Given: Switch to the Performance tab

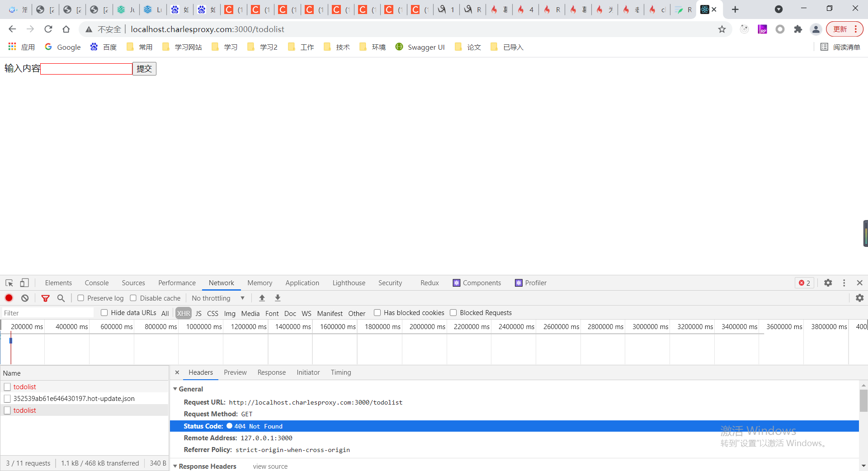Looking at the screenshot, I should 177,283.
